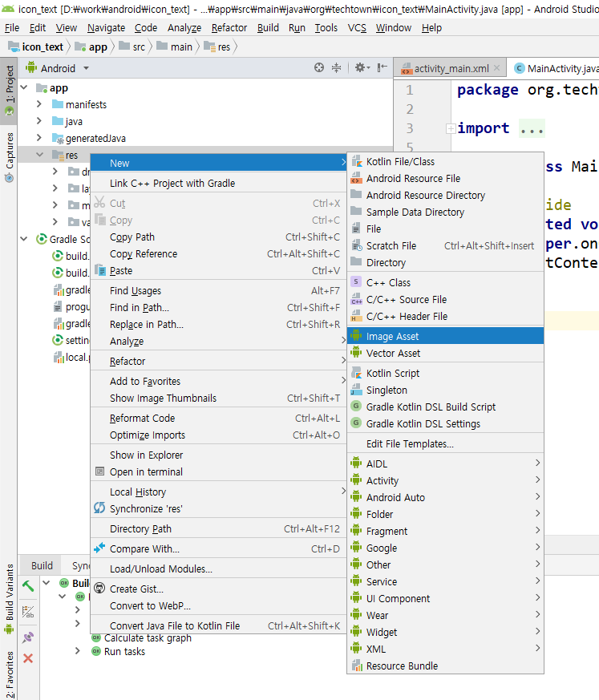Click the Create Gist GitHub icon

click(x=99, y=589)
